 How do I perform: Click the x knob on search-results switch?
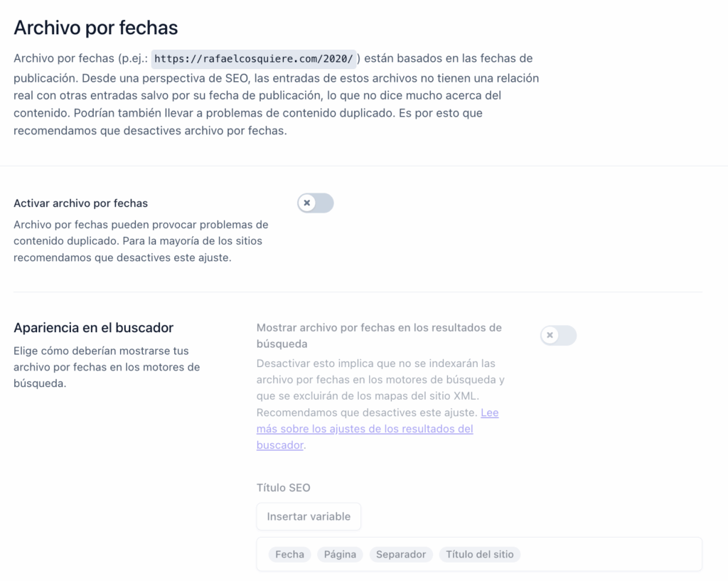click(550, 336)
